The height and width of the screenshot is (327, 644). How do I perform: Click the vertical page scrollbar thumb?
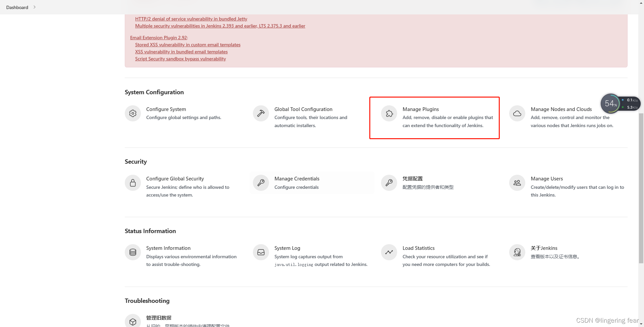click(x=641, y=188)
